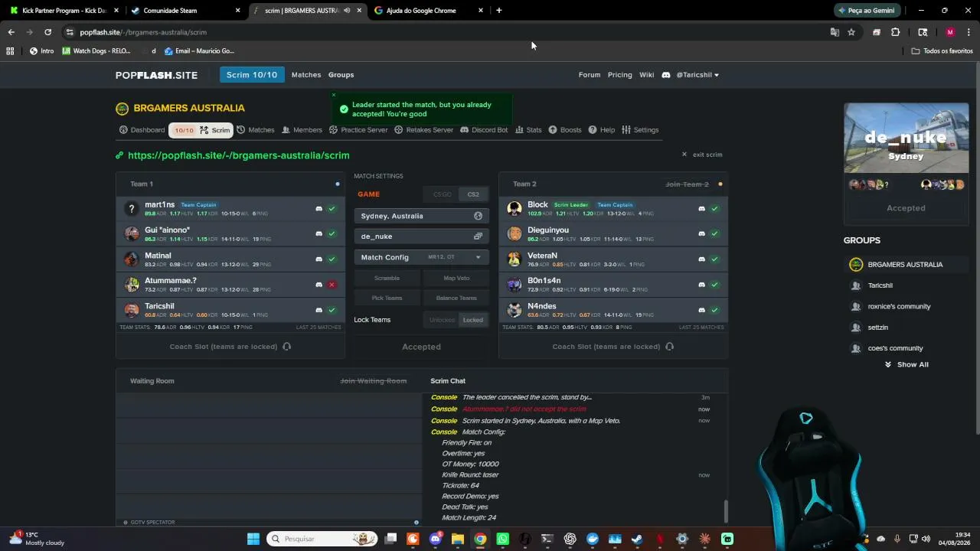
Task: Open the Match Config dropdown
Action: tap(421, 257)
